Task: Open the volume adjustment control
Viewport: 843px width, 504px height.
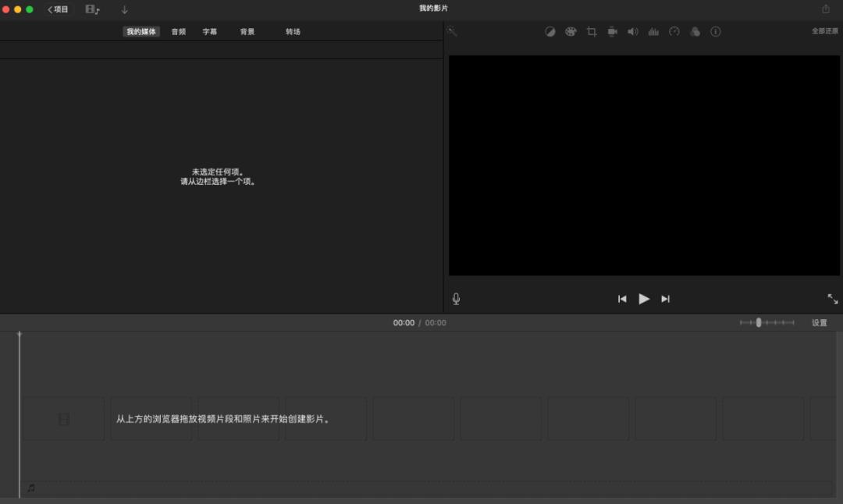Action: coord(632,31)
